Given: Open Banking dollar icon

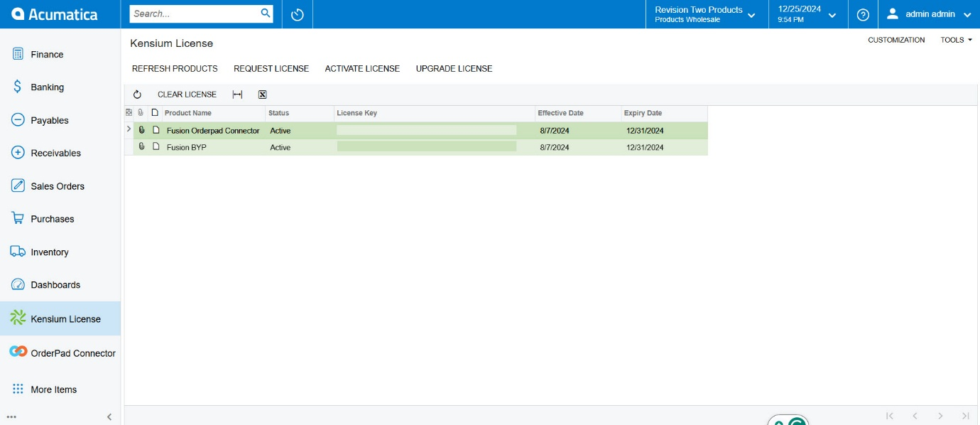Looking at the screenshot, I should [18, 87].
